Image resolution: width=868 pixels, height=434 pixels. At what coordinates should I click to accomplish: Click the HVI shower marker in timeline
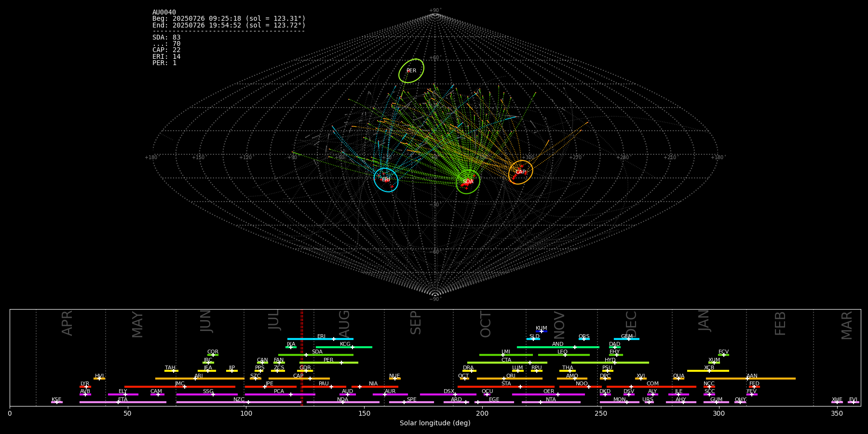pos(99,379)
